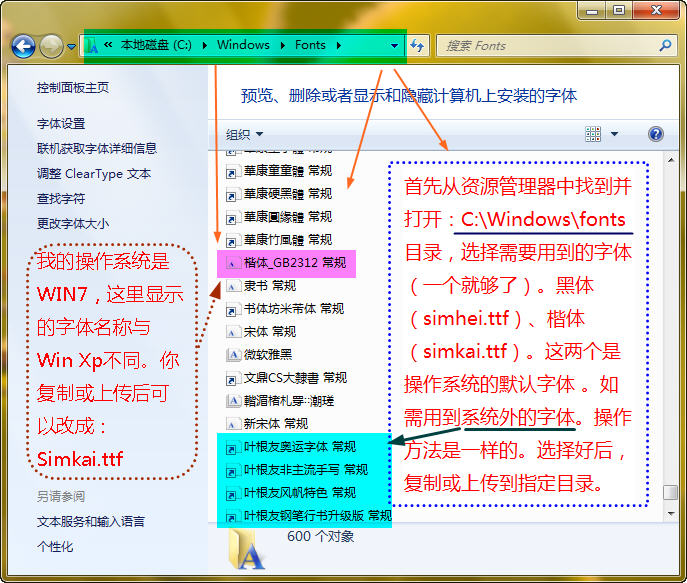
Task: Minimize the Fonts window
Action: [592, 11]
